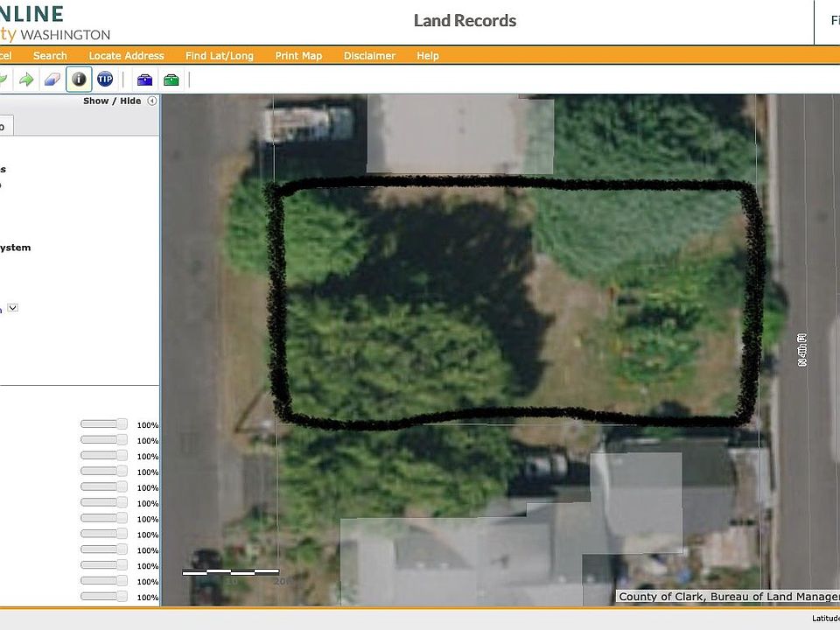Open the Locate Address menu item
Viewport: 840px width, 630px height.
[x=126, y=55]
